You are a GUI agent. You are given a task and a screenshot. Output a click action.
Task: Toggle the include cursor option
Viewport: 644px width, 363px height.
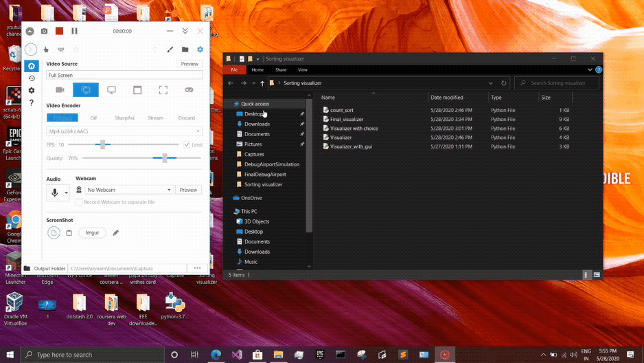(x=31, y=49)
